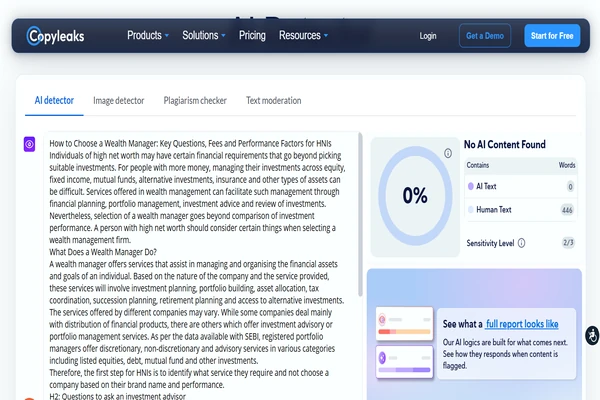Open the full report looks like link

tap(522, 324)
